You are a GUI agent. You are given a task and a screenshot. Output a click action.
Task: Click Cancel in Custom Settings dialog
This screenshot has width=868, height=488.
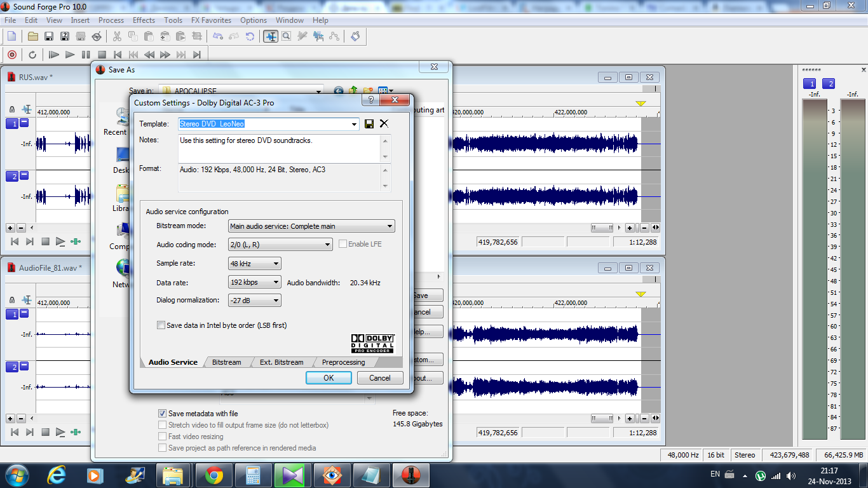(380, 377)
